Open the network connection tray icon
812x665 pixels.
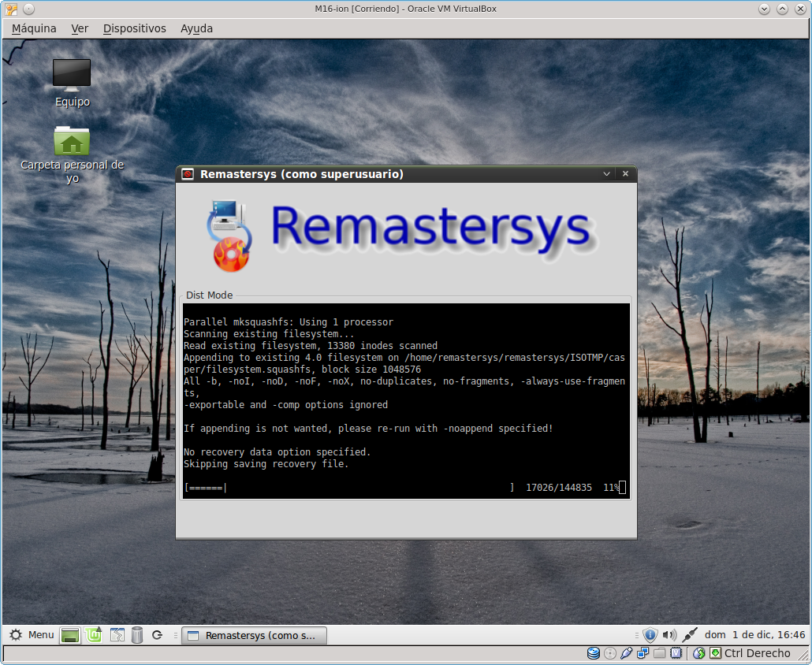(690, 635)
